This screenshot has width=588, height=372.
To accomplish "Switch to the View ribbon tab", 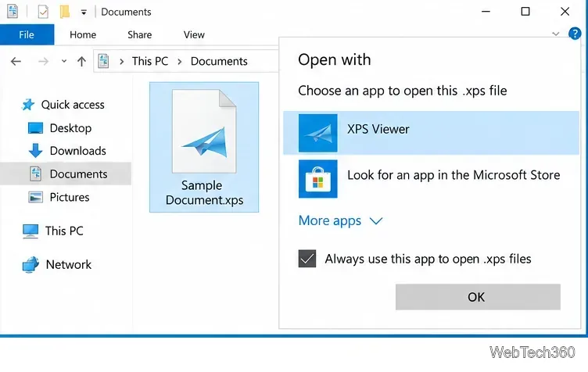I will pos(194,35).
